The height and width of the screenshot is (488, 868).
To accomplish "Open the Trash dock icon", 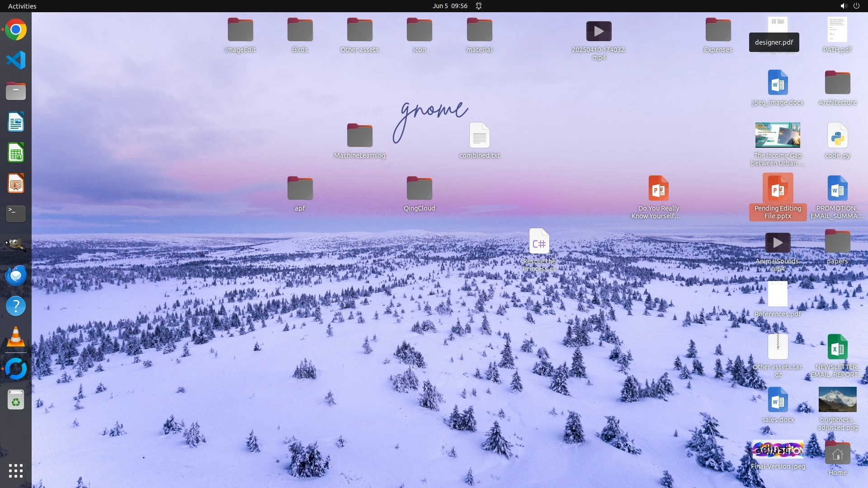I will [16, 400].
